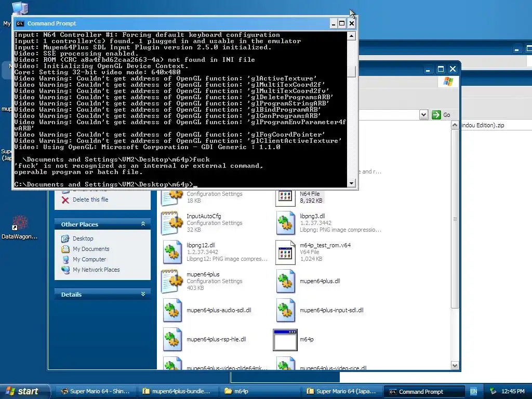Click the green Go arrow icon

click(x=436, y=115)
